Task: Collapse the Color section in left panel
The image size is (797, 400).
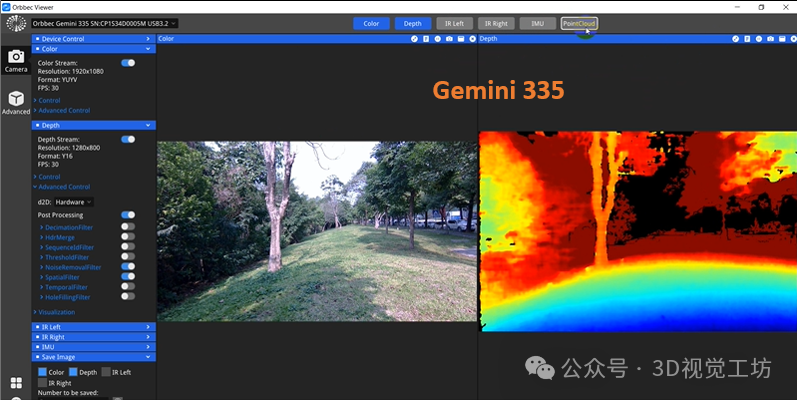Action: 94,49
